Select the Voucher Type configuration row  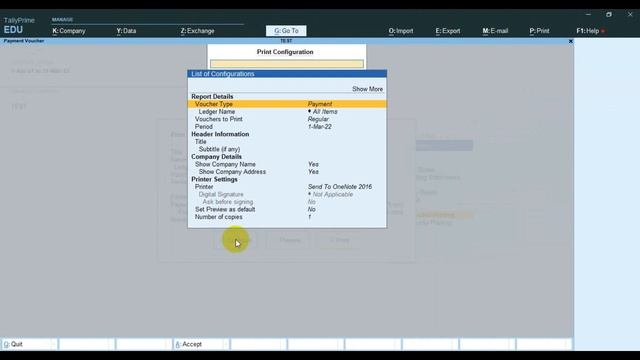click(287, 104)
